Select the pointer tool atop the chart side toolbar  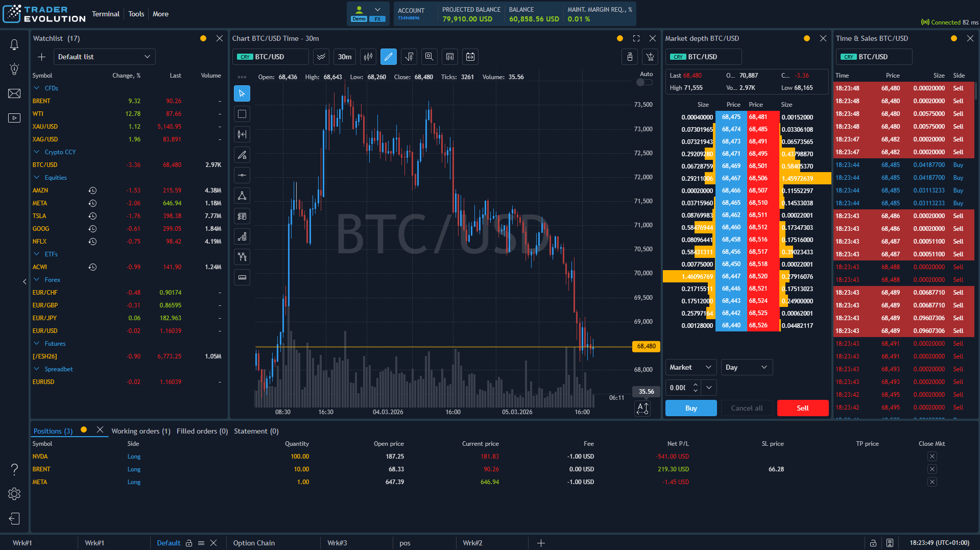tap(242, 93)
